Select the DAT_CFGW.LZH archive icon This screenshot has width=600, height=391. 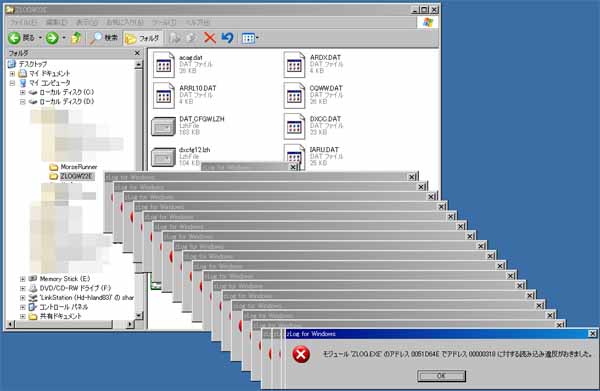click(x=163, y=127)
